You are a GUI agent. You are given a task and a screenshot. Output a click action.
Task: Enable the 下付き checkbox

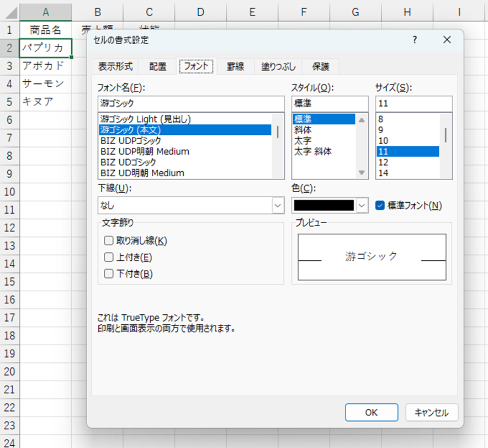[109, 273]
